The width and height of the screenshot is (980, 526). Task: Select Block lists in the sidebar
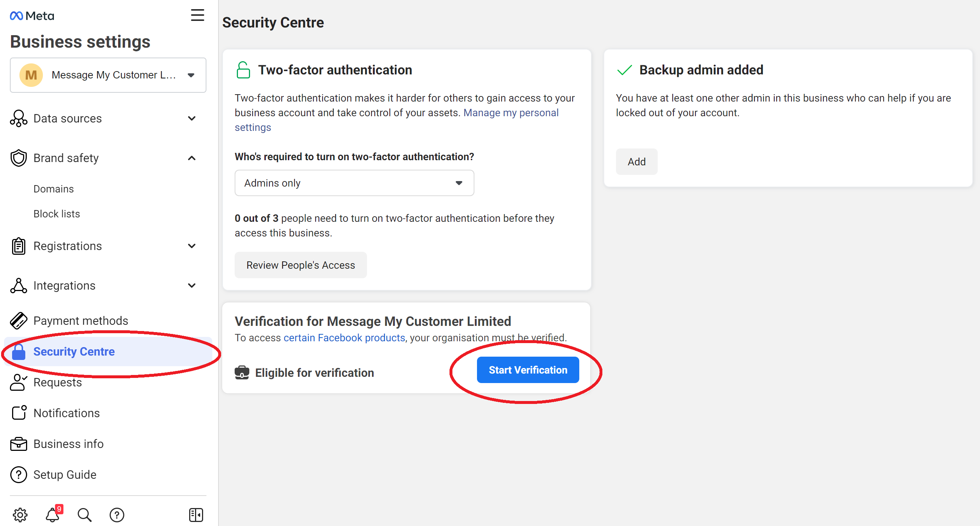pyautogui.click(x=57, y=214)
